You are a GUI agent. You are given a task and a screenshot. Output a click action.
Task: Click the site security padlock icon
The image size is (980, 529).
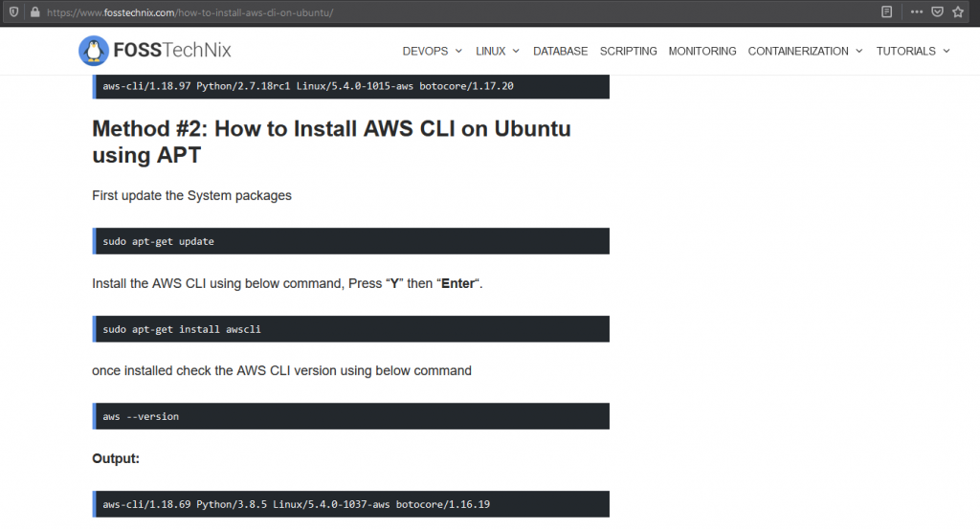[x=35, y=11]
